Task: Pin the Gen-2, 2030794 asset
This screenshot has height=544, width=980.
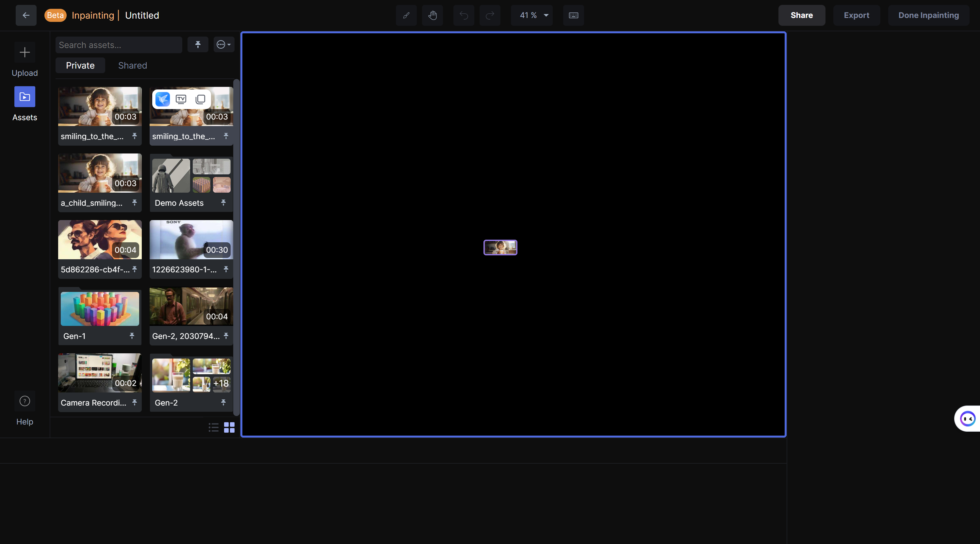Action: [x=226, y=336]
